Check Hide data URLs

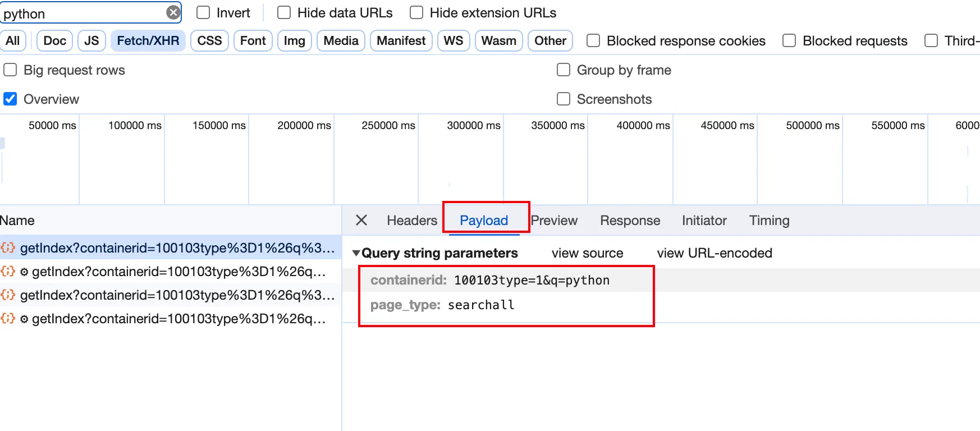pos(284,12)
